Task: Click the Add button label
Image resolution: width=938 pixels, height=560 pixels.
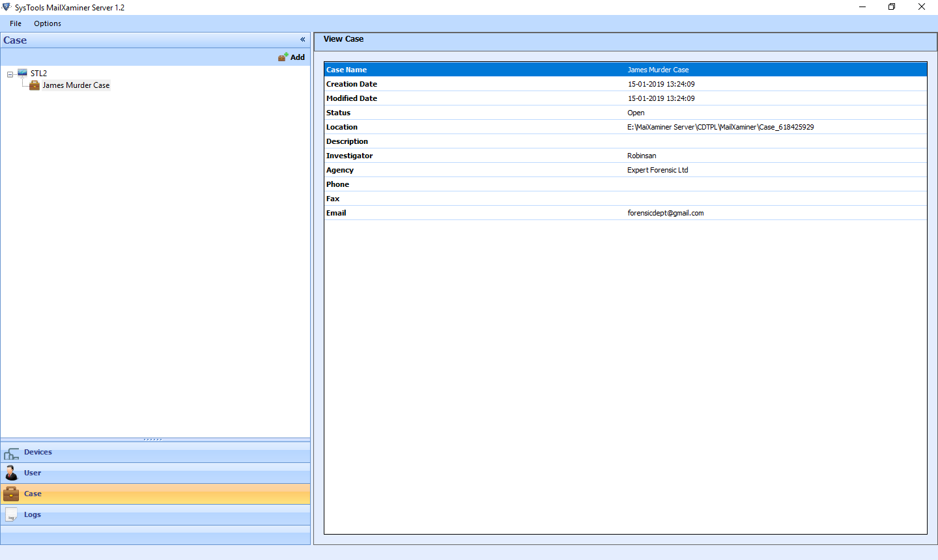Action: [x=298, y=57]
